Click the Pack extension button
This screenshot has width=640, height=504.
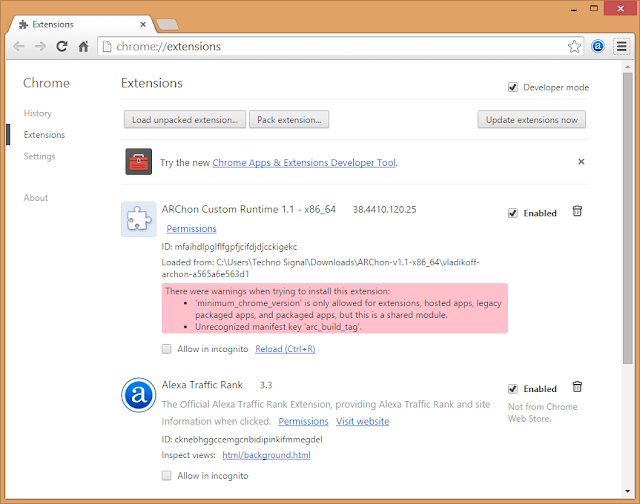289,120
